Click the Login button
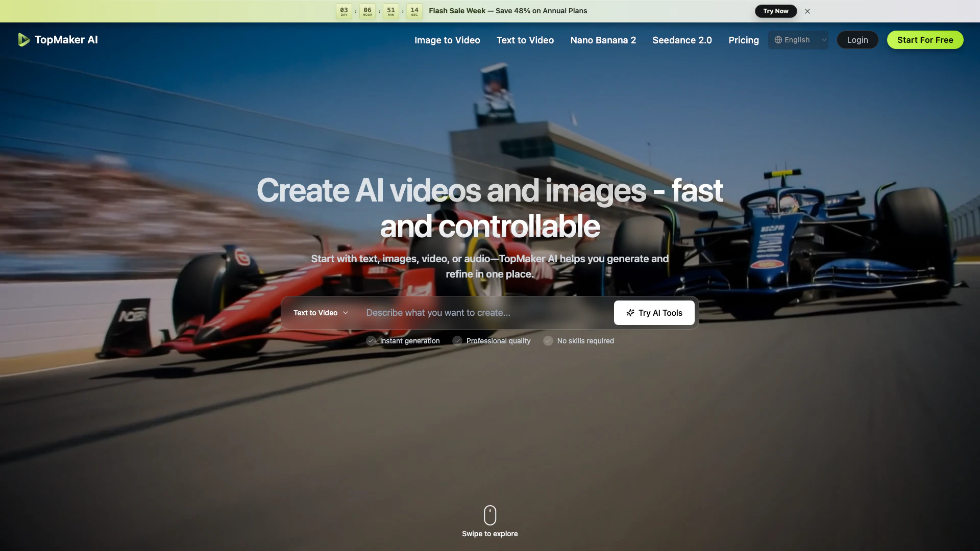 [x=857, y=40]
